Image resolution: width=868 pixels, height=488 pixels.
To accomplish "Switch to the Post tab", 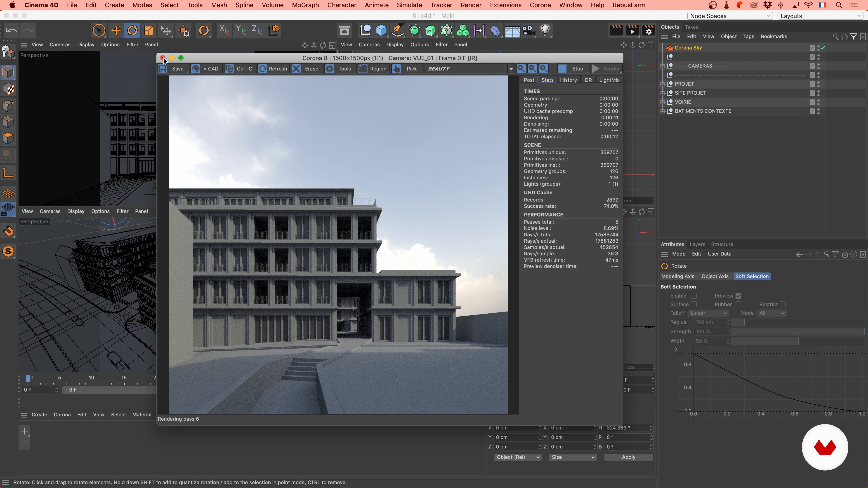I will point(529,80).
